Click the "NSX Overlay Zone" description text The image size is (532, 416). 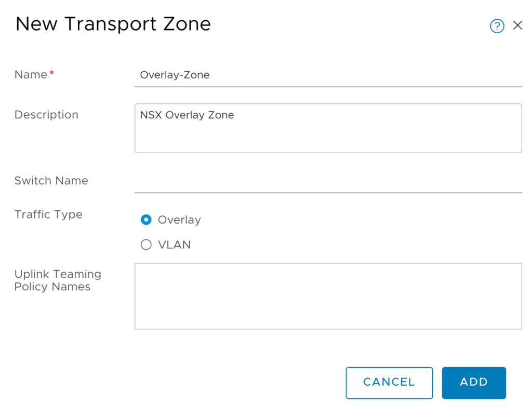[x=187, y=115]
